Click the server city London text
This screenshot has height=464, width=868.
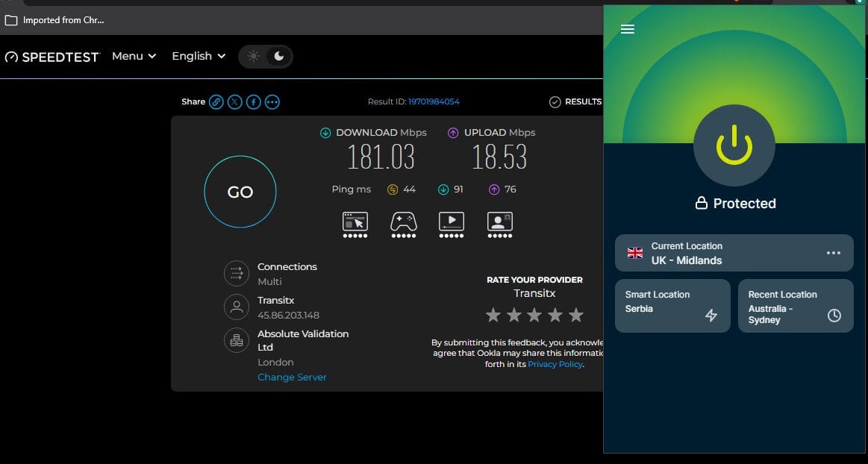click(275, 363)
